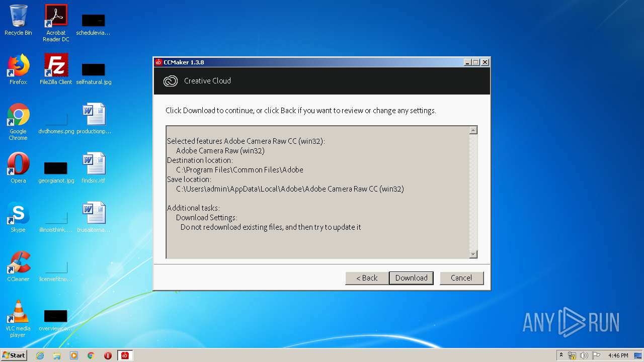The height and width of the screenshot is (362, 644).
Task: Click the 'Additional tasks:' line
Action: click(x=193, y=208)
